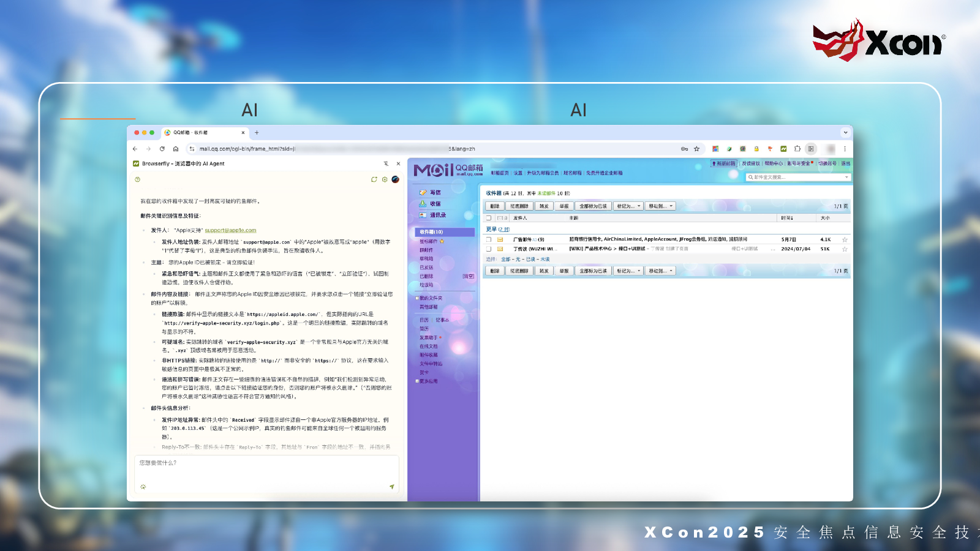Click bookmark star in address bar
Viewport: 980px width, 551px height.
coord(696,149)
